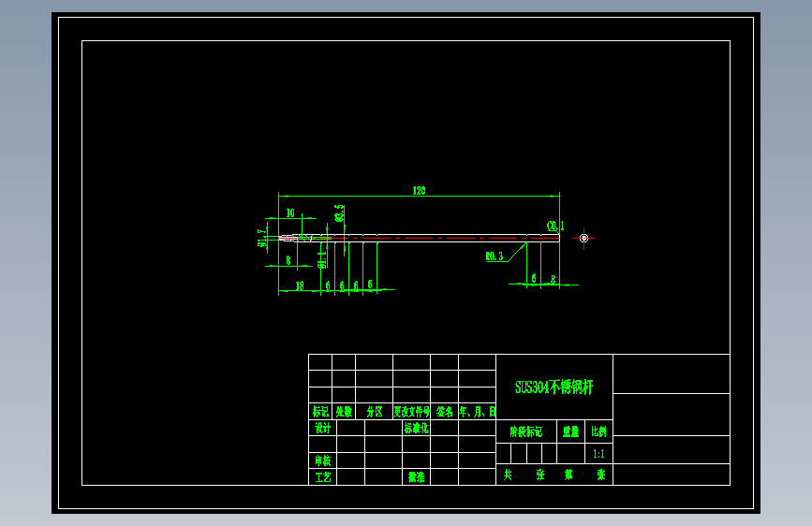Click the 处数 title block cell

tap(344, 412)
